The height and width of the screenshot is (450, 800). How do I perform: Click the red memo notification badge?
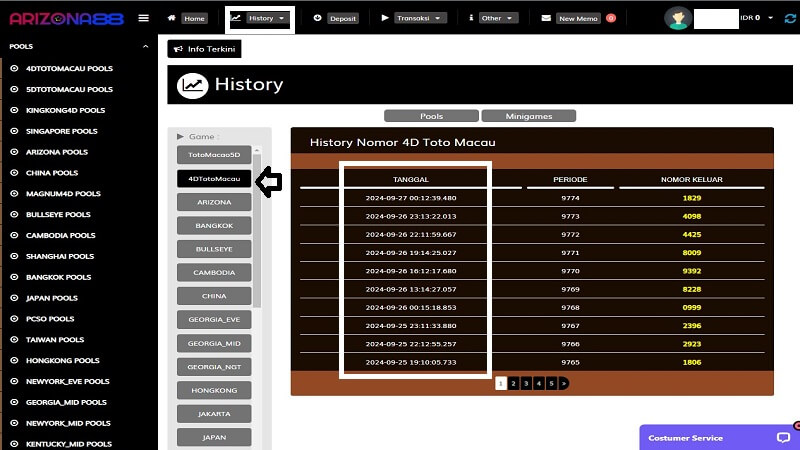pos(611,18)
